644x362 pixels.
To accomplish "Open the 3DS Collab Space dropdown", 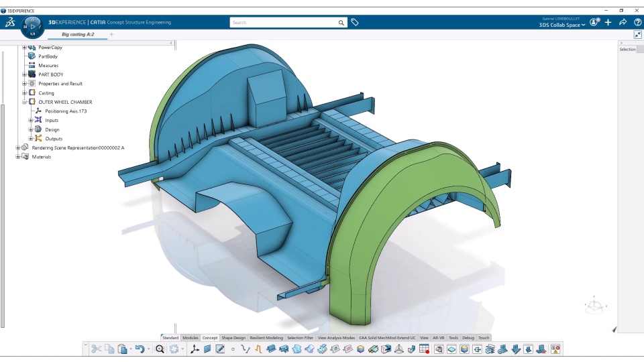I will pyautogui.click(x=562, y=25).
